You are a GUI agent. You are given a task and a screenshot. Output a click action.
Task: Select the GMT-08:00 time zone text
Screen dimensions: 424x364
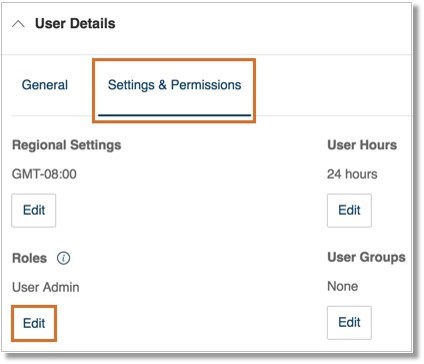(x=44, y=174)
